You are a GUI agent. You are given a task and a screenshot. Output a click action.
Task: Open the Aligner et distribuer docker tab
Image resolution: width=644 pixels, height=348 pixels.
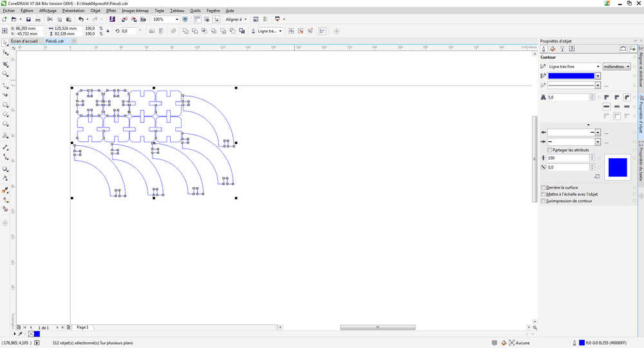tap(641, 69)
